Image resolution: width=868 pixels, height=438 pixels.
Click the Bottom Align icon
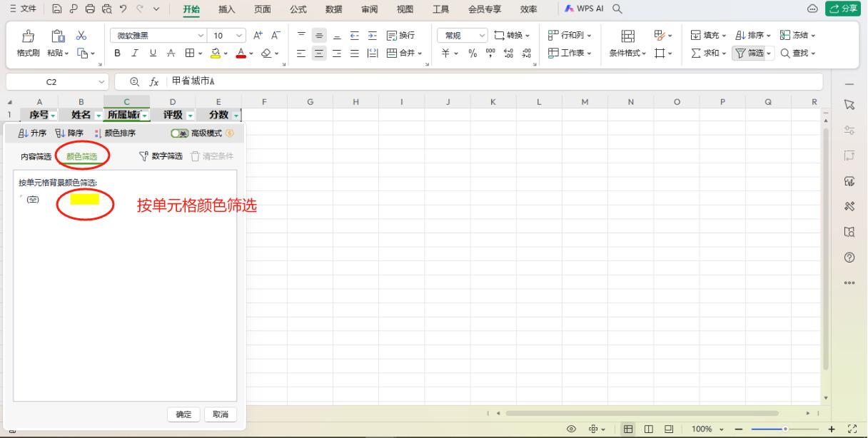(x=338, y=36)
